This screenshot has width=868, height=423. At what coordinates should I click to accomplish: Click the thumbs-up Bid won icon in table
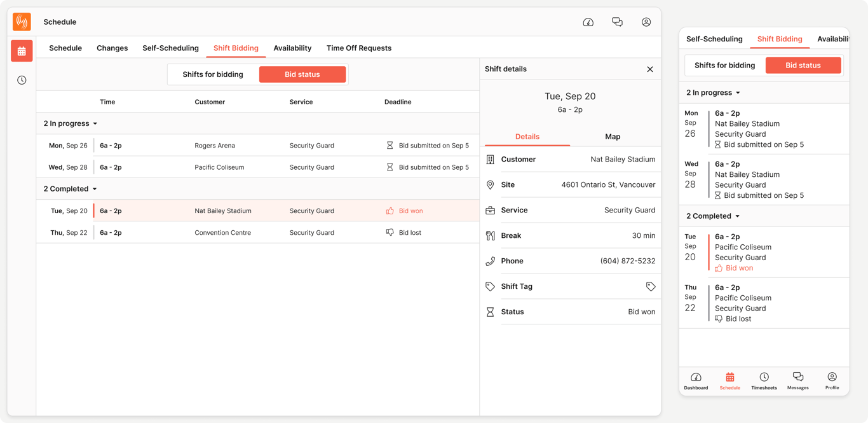click(390, 211)
